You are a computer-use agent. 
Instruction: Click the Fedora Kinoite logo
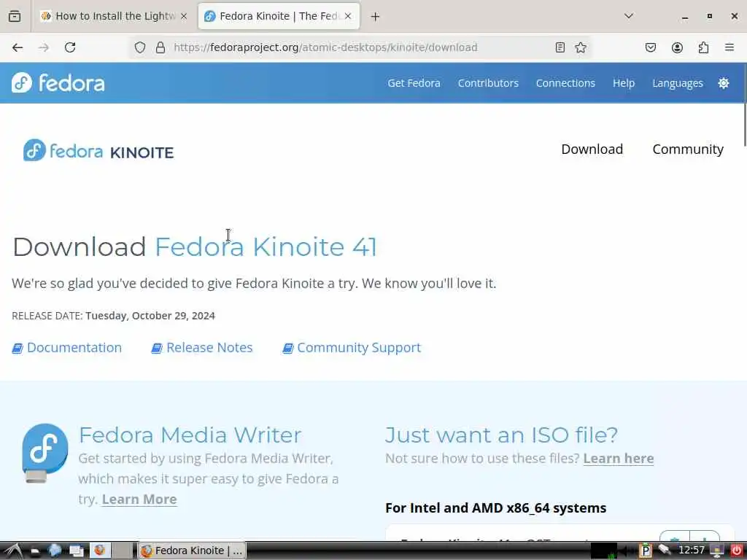pyautogui.click(x=98, y=150)
